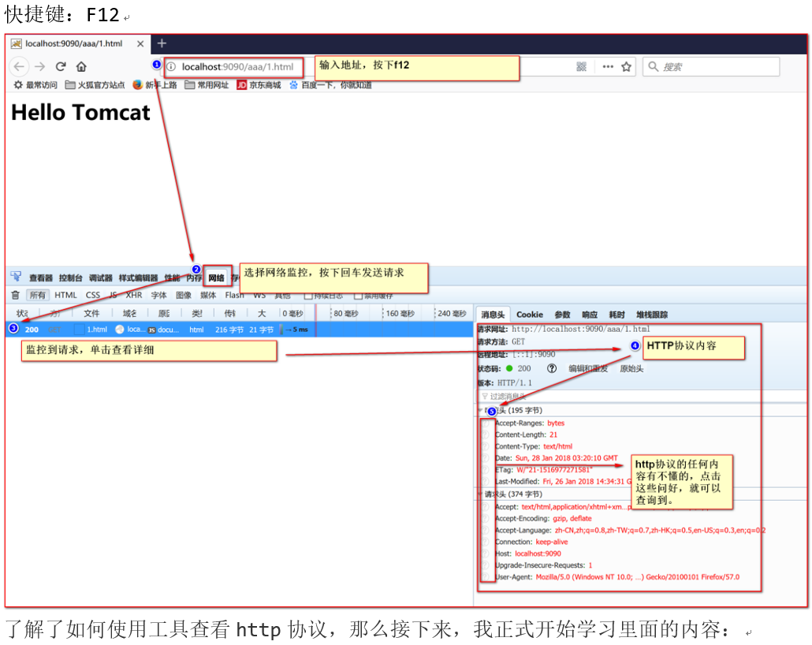The width and height of the screenshot is (812, 645).
Task: Open the 耗时 details tab
Action: tap(616, 315)
